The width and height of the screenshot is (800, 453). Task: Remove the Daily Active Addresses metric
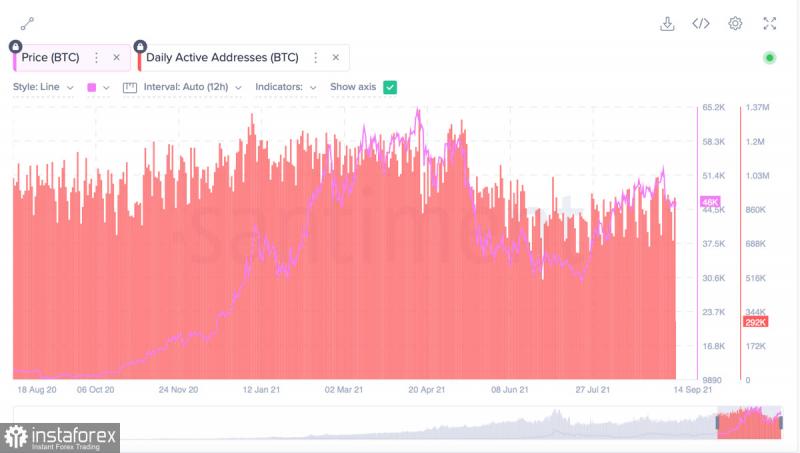[335, 58]
